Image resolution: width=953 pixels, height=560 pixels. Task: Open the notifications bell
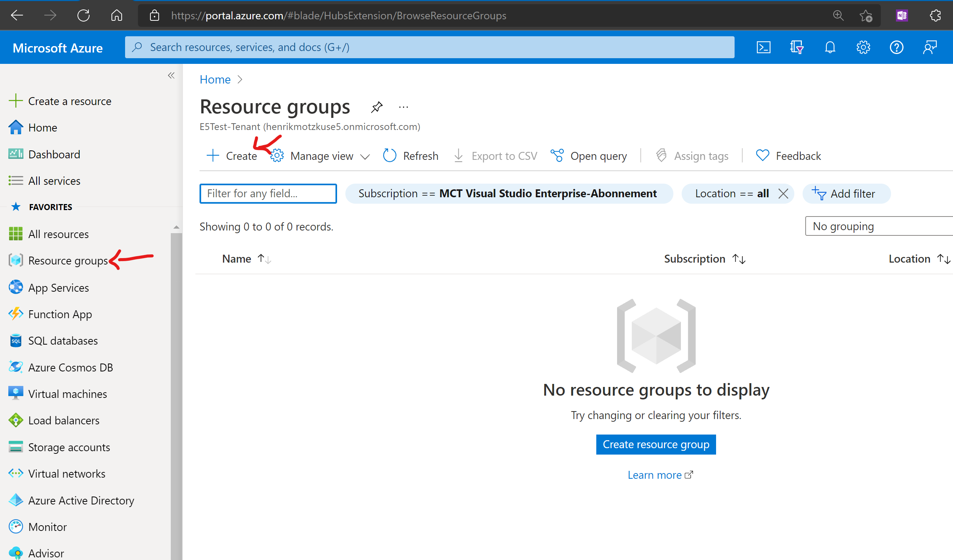pos(830,47)
